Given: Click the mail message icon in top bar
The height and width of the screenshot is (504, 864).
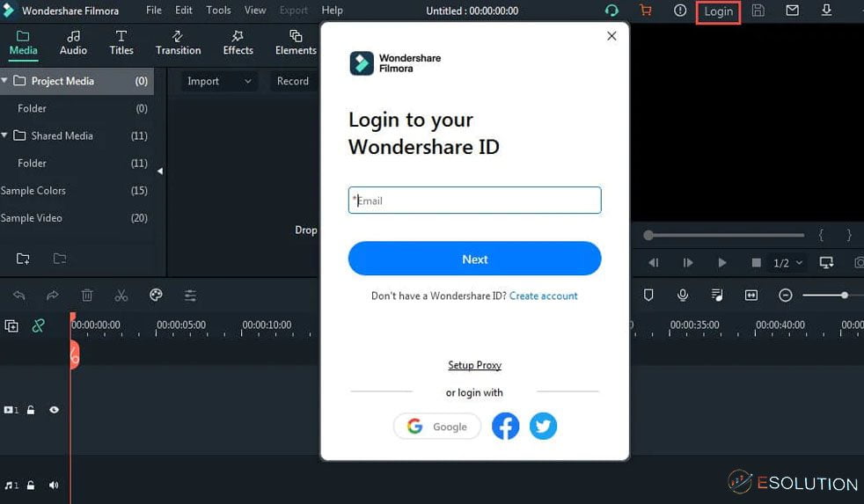Looking at the screenshot, I should [x=792, y=11].
